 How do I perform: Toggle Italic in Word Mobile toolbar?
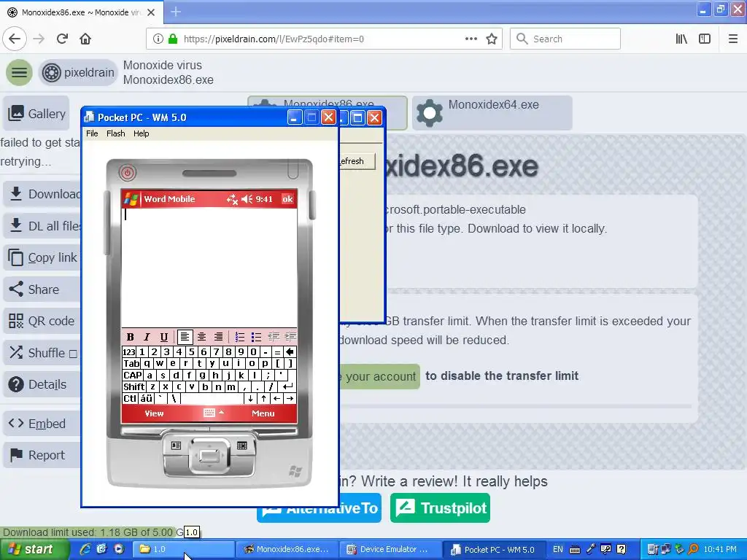(147, 337)
